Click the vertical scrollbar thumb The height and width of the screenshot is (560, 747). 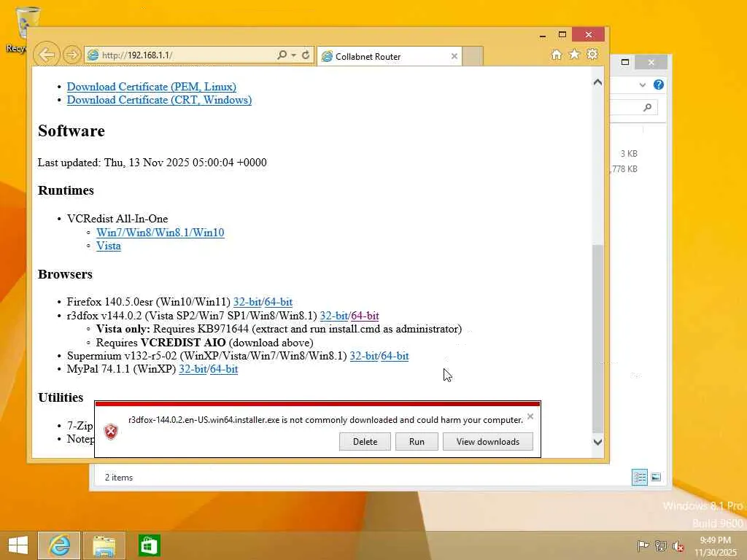click(597, 339)
